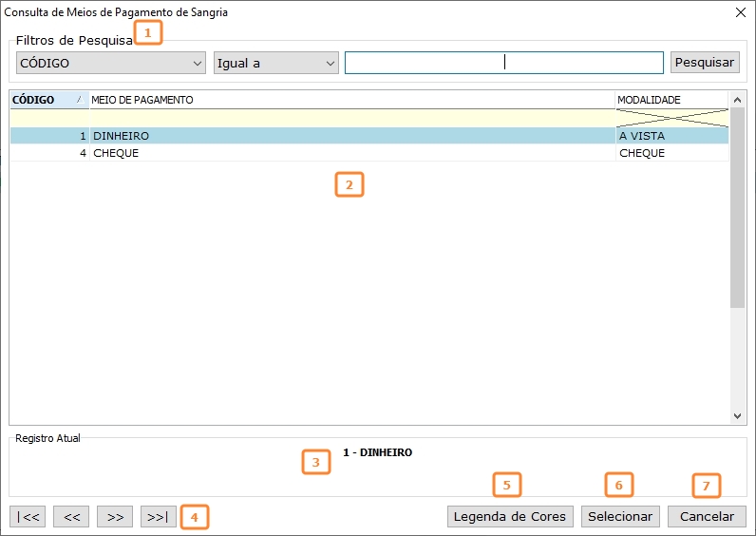The height and width of the screenshot is (536, 756).
Task: Jump to last record with >>| button
Action: click(158, 517)
